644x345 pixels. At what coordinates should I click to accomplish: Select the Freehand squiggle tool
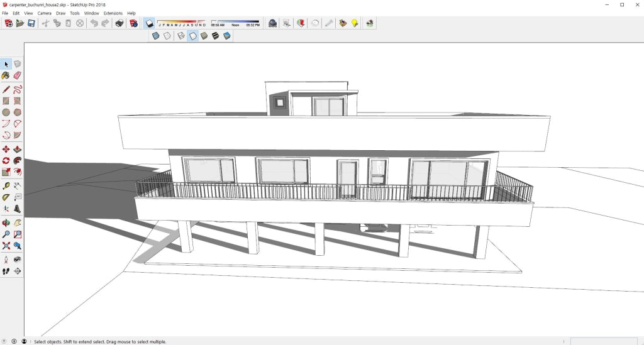[17, 89]
